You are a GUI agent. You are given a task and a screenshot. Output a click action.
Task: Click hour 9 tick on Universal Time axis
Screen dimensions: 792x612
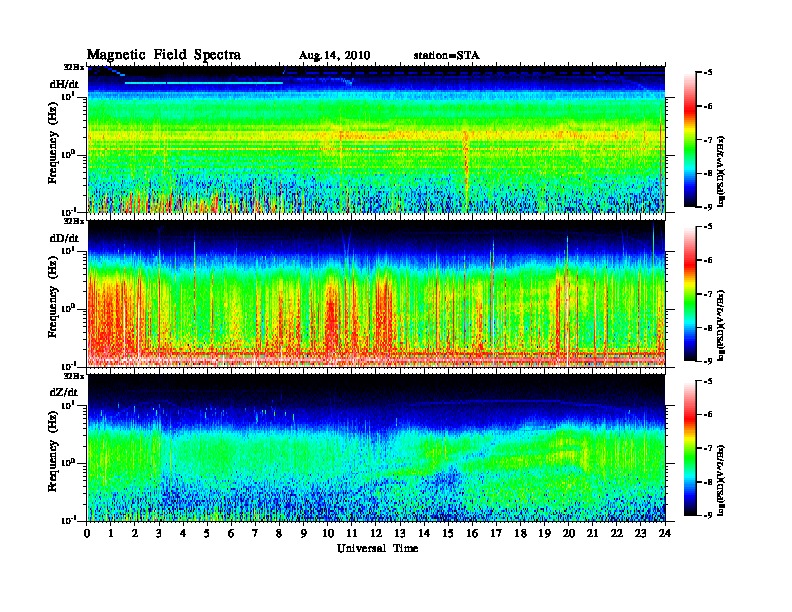tap(304, 533)
